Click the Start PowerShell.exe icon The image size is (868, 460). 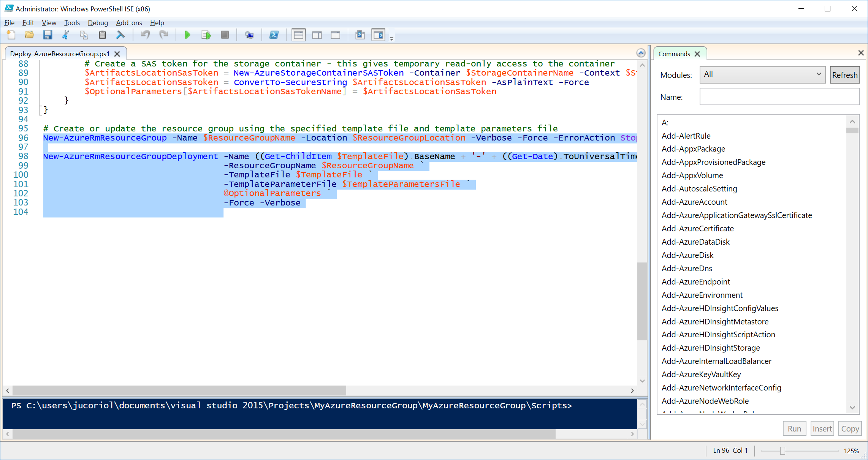coord(274,35)
